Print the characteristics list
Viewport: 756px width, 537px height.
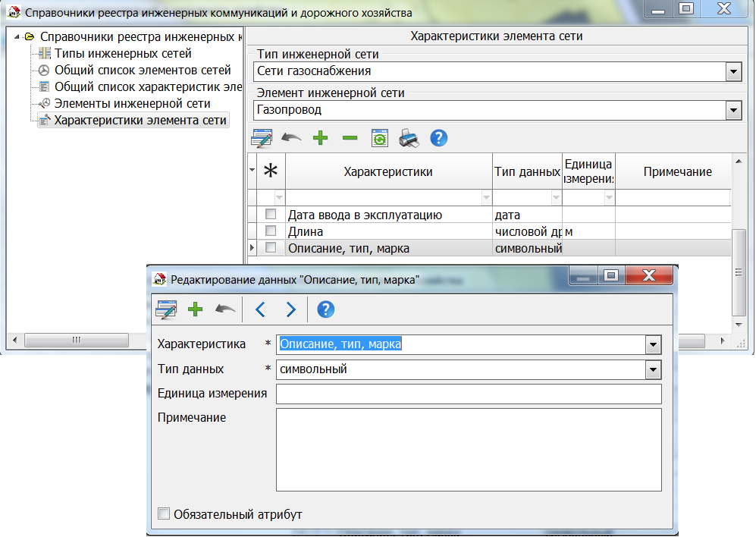[x=409, y=138]
